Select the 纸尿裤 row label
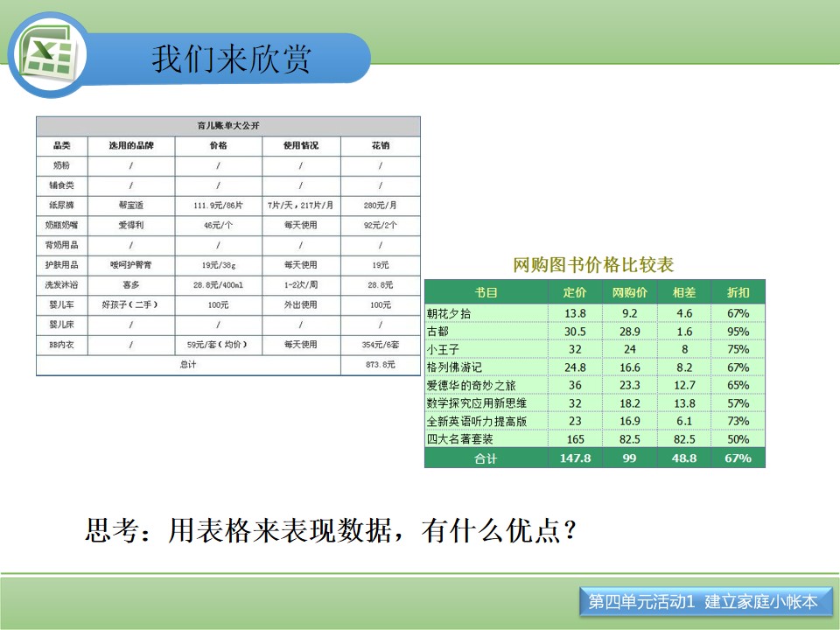The height and width of the screenshot is (630, 840). pos(62,205)
